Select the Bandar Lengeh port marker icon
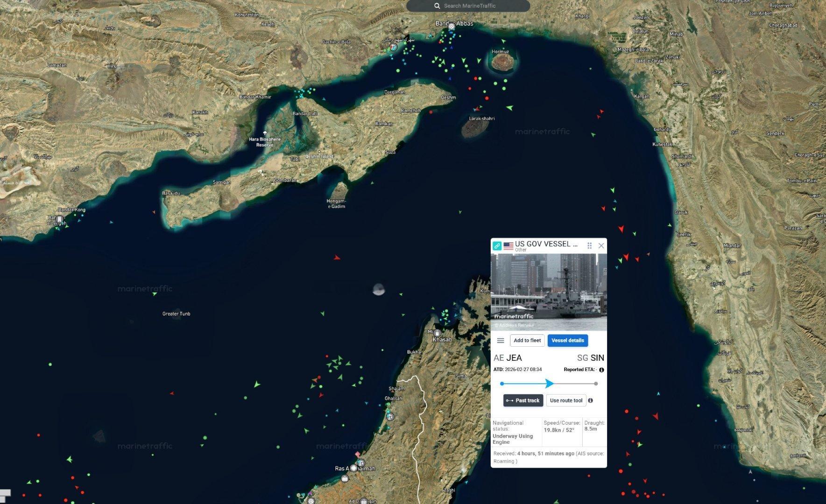 (60, 219)
